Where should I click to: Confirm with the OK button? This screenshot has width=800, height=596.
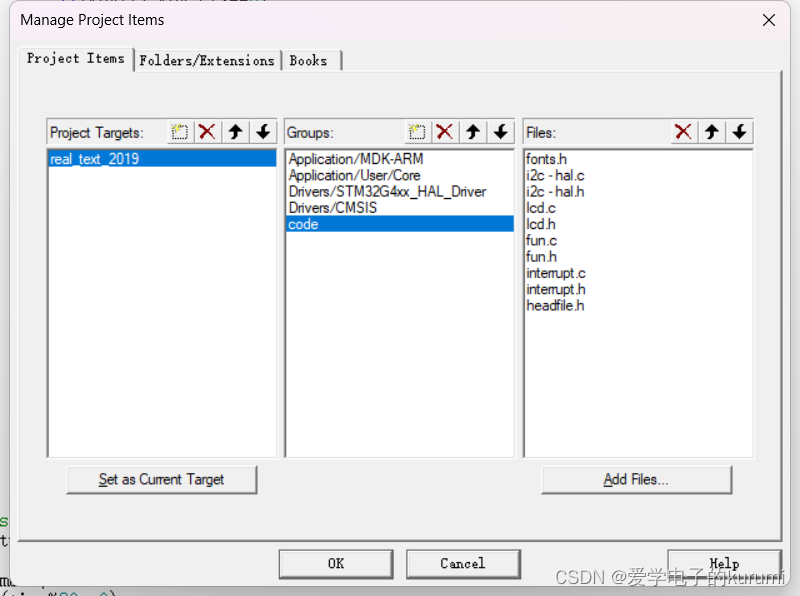[x=336, y=564]
